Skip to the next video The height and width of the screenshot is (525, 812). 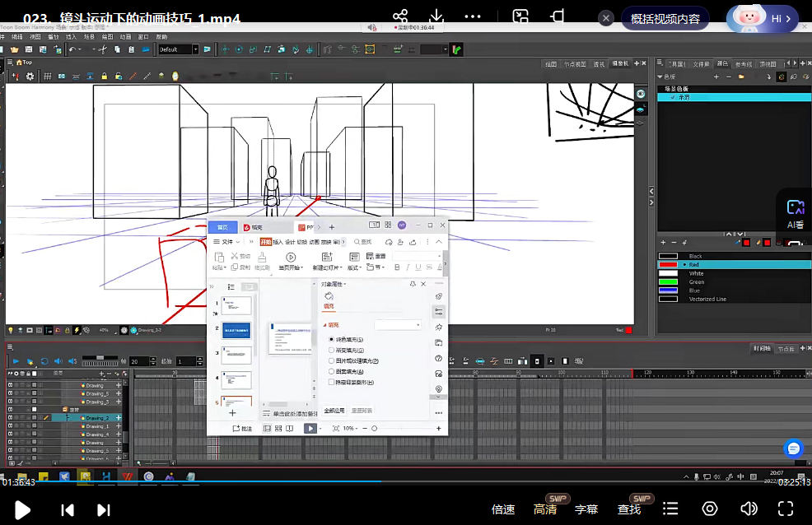point(104,510)
